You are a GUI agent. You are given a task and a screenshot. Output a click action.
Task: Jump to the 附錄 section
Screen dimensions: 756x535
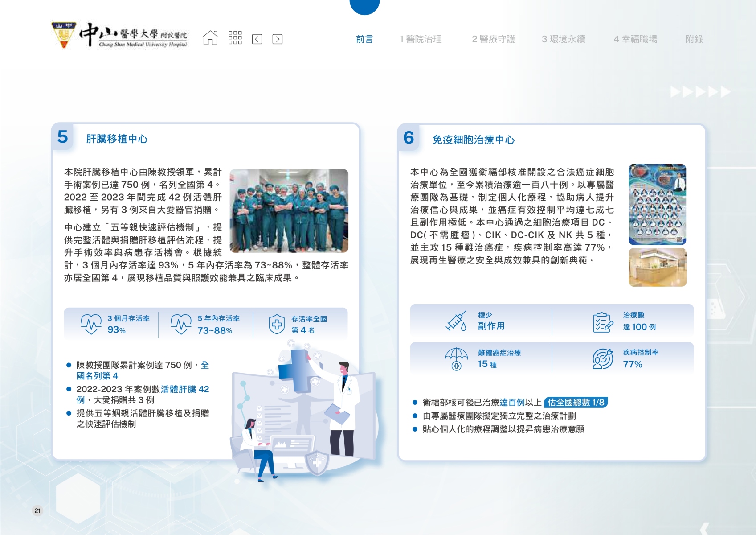(694, 39)
